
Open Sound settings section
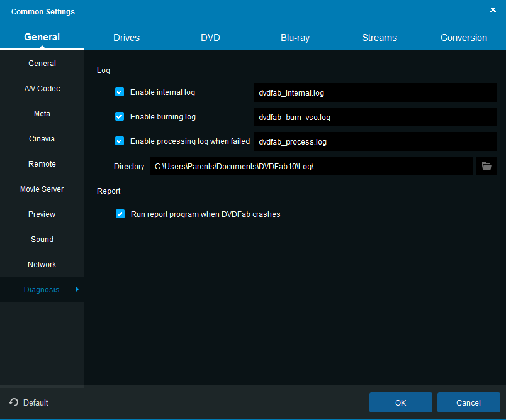coord(42,239)
